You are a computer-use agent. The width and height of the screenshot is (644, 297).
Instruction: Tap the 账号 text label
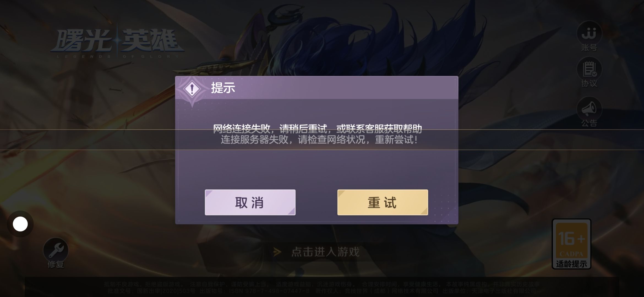click(589, 48)
